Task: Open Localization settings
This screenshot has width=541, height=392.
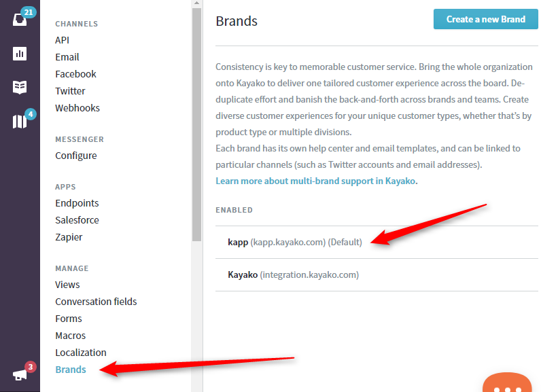Action: click(81, 353)
